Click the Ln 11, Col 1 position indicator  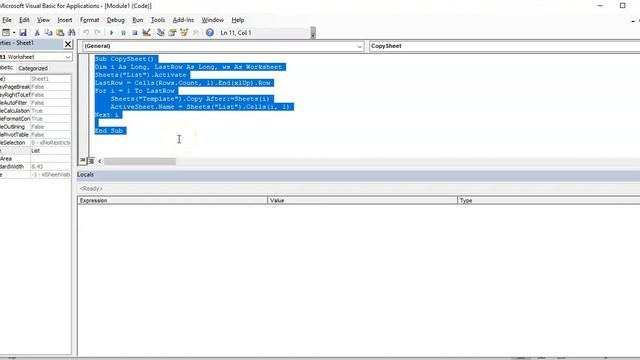pos(236,33)
